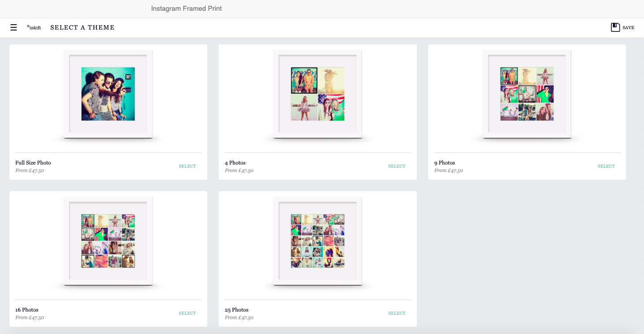Click the 9 Photos frame preview
Screen dimensions: 644x334
[x=527, y=94]
